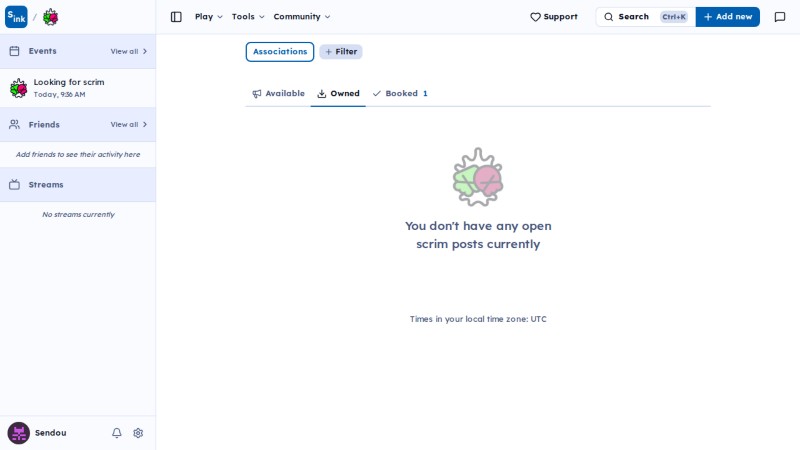Click the megaphone icon on Available tab
This screenshot has width=800, height=450.
[x=257, y=93]
